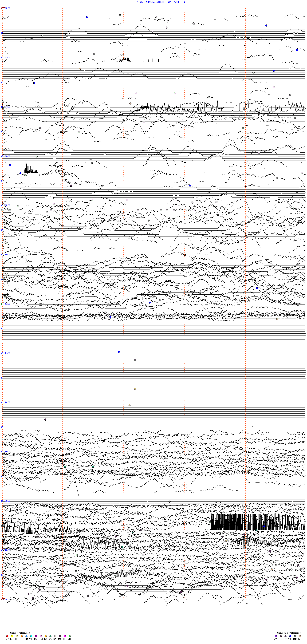
Task: Click the 08:00 time label
Action: 8,205
